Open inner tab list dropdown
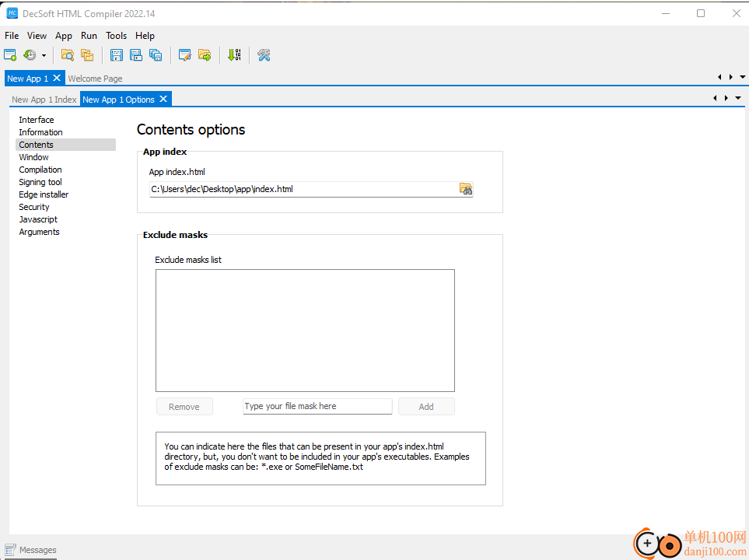 (738, 98)
